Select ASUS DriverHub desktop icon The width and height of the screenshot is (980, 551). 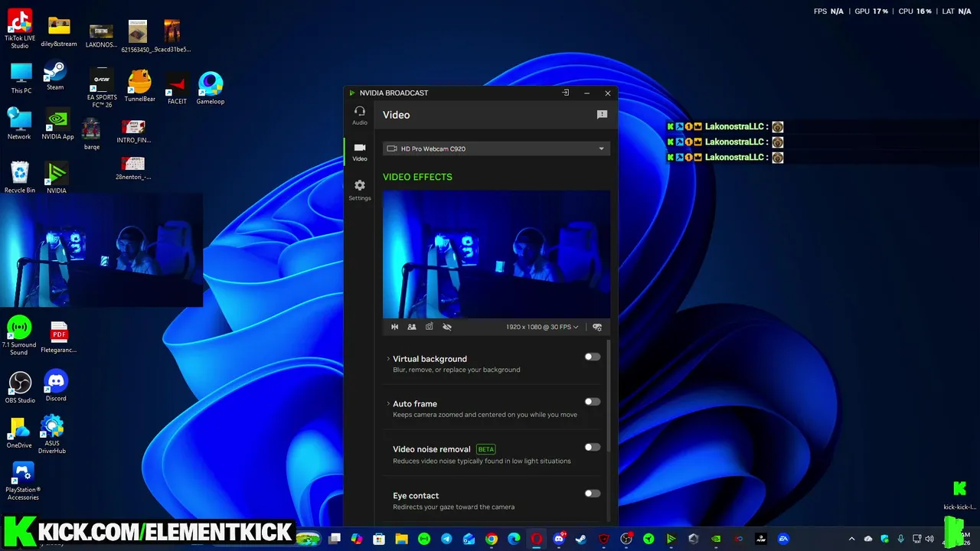coord(52,435)
